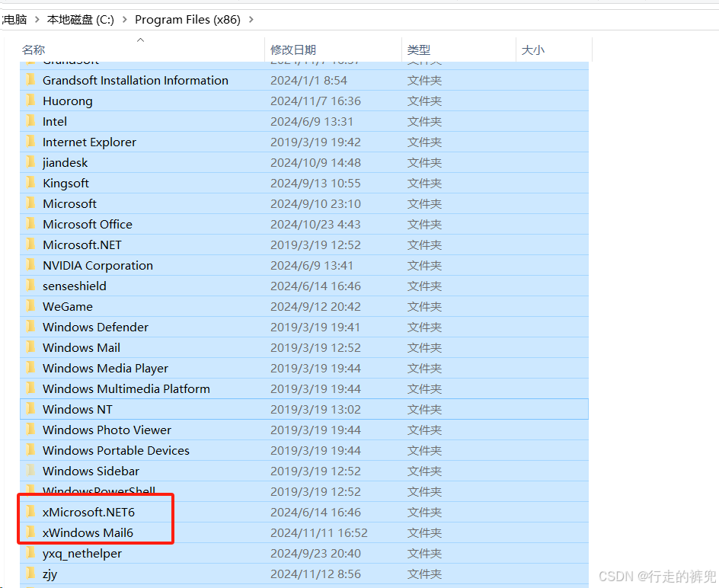Click the date 2024/10/23 4:43
The height and width of the screenshot is (588, 719).
tap(315, 224)
